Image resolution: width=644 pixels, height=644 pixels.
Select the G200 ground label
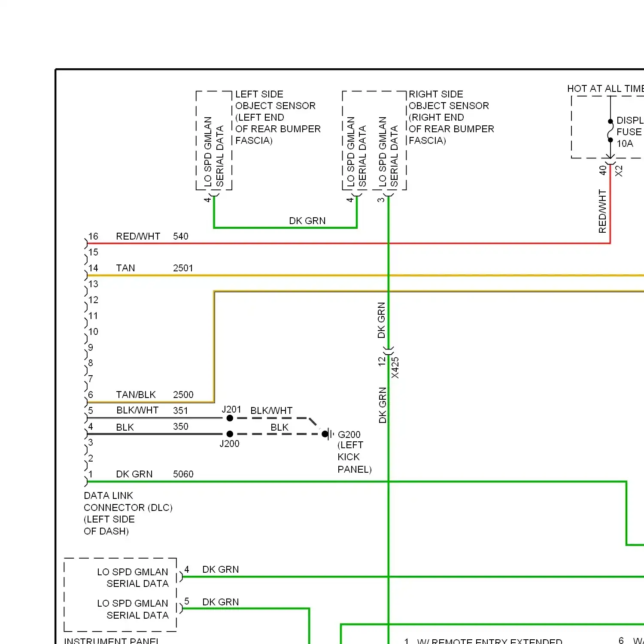click(349, 435)
